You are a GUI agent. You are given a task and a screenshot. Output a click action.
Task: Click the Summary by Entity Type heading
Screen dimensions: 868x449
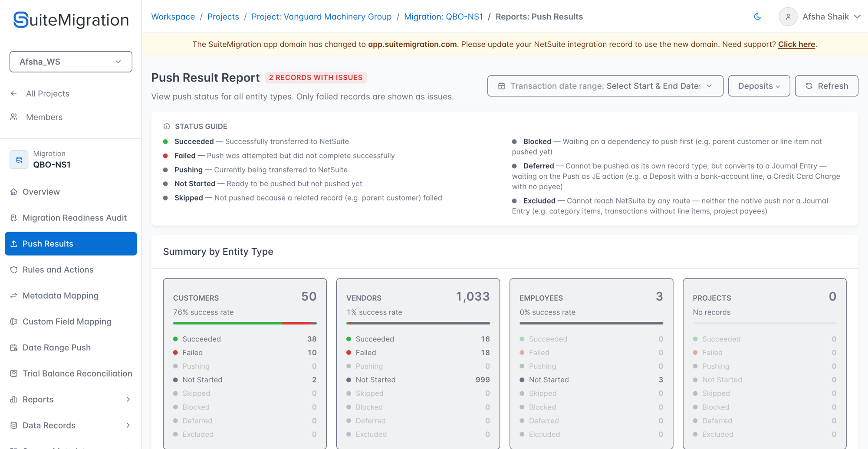(218, 252)
